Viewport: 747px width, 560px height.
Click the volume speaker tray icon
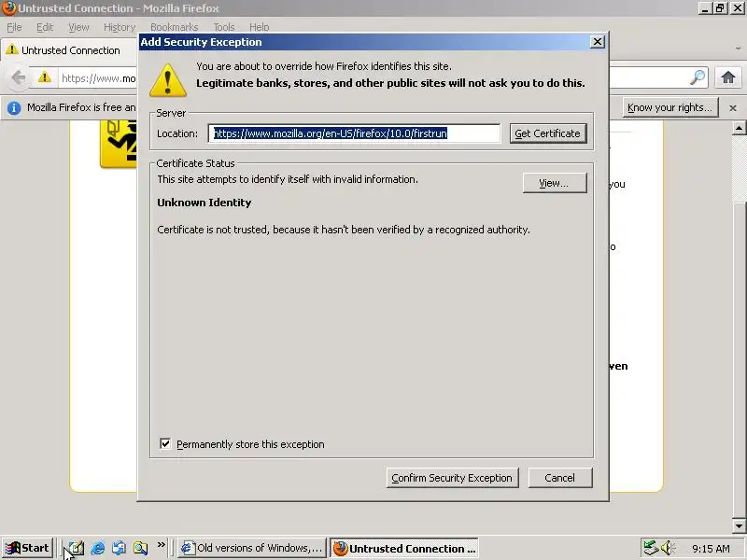668,548
